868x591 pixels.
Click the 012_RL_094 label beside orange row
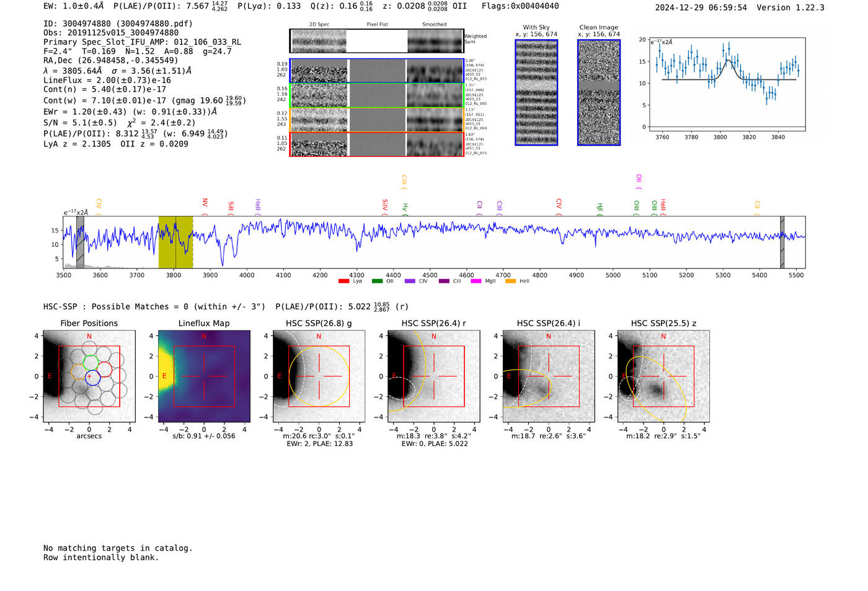tap(476, 128)
